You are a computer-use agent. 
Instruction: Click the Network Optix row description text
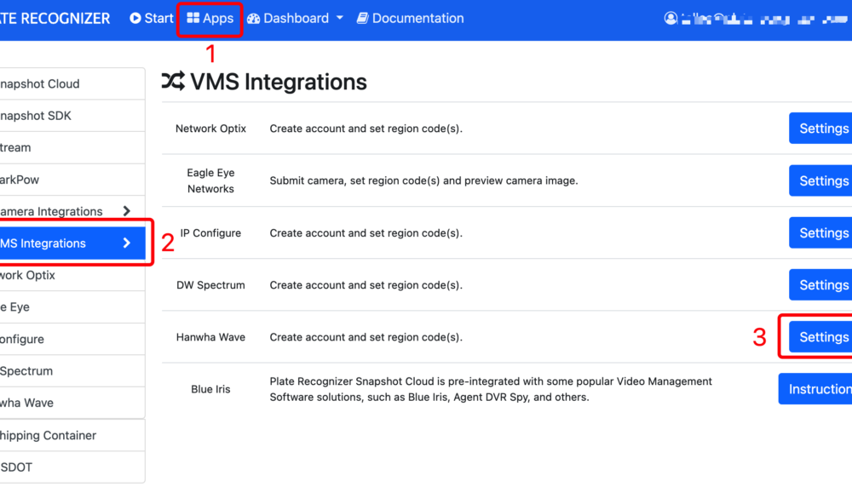click(x=366, y=129)
